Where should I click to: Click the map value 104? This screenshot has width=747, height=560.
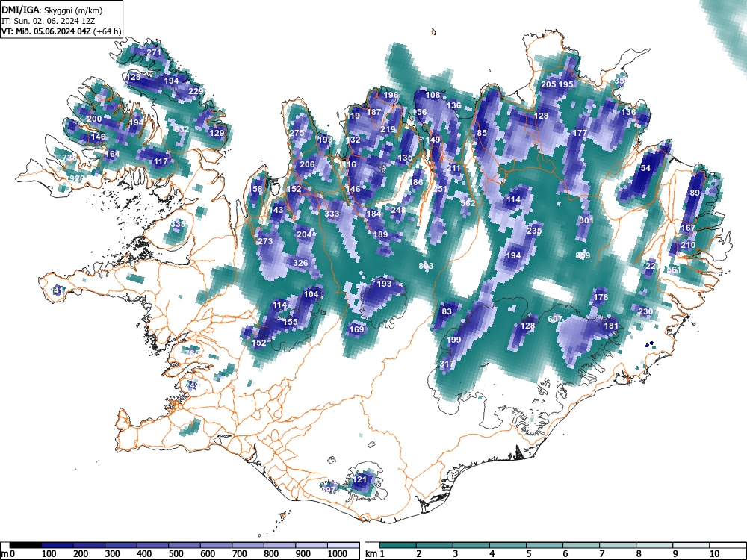311,293
